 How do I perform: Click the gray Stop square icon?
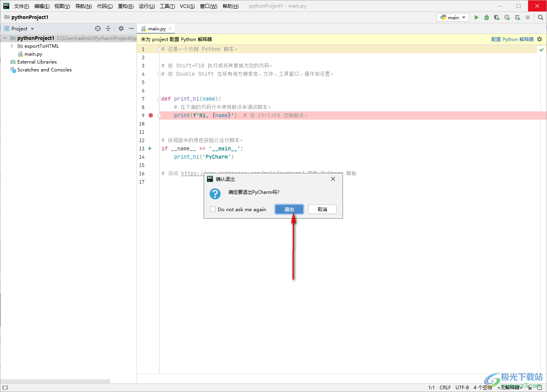tap(528, 17)
